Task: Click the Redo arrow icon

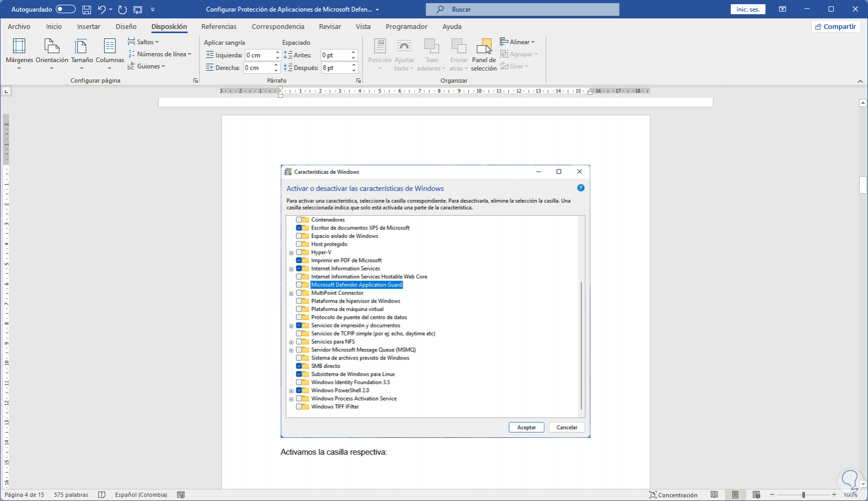Action: 123,9
